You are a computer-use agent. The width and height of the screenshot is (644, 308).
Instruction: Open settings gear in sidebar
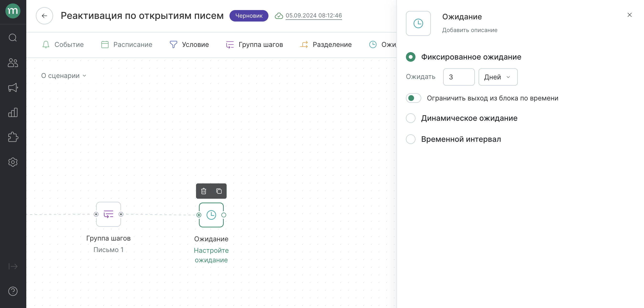click(x=13, y=162)
